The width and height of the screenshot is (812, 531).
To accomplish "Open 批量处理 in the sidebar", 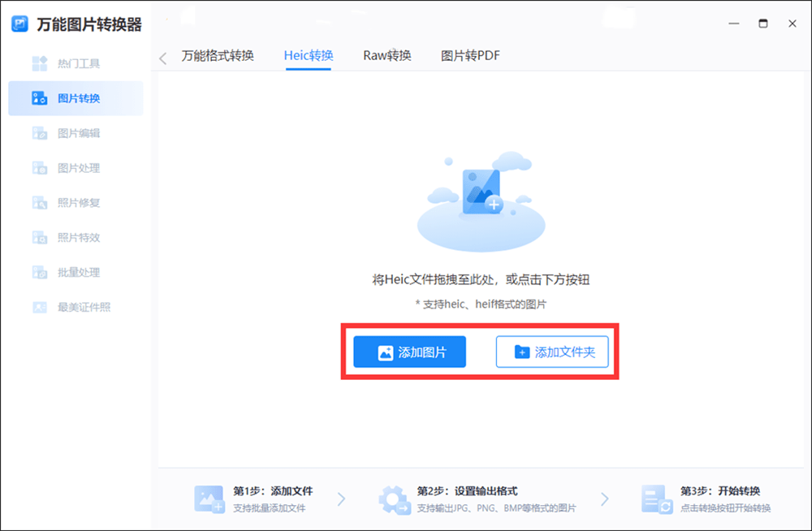I will point(76,272).
